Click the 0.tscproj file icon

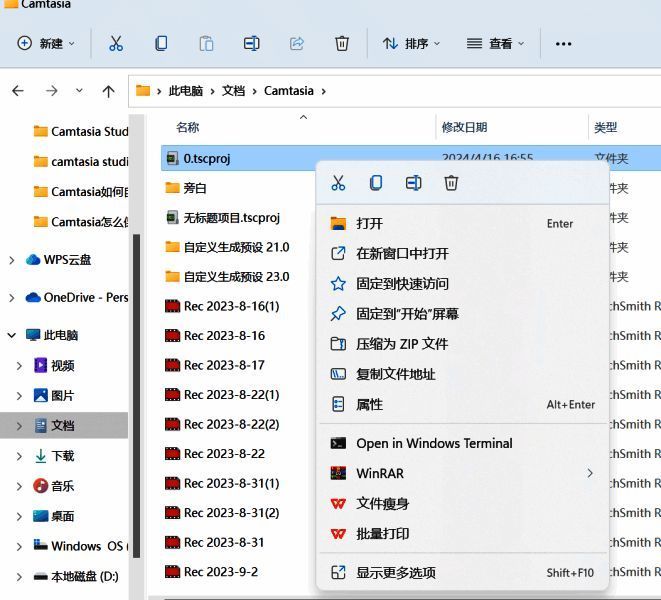(172, 159)
